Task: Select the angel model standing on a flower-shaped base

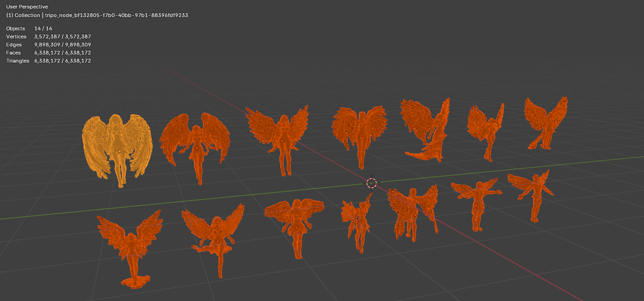Action: tap(130, 249)
